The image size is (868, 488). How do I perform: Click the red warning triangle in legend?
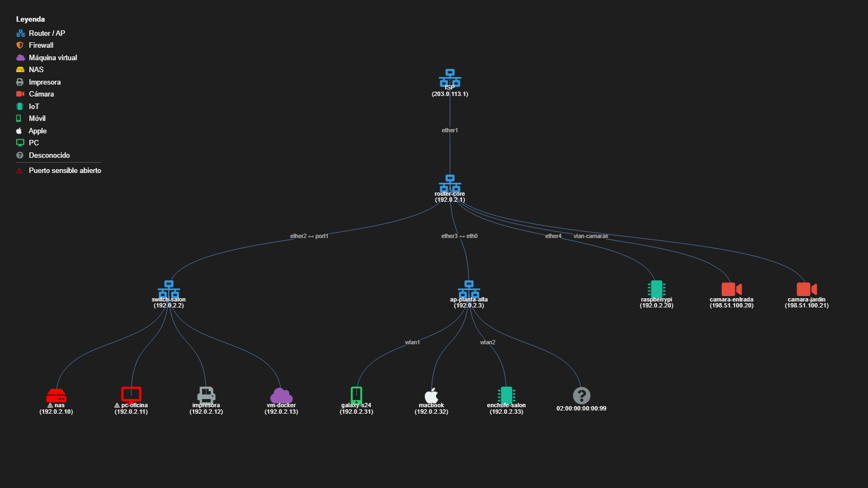click(20, 171)
